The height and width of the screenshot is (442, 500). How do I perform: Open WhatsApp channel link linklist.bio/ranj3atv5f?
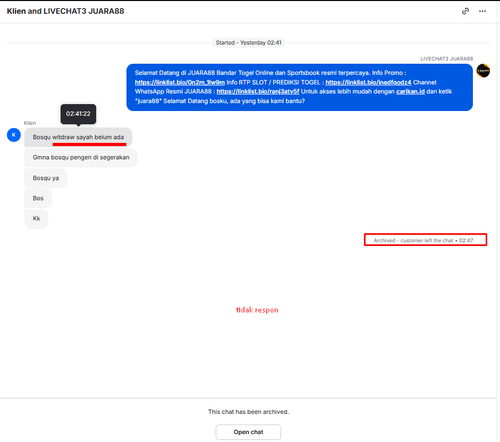(258, 92)
